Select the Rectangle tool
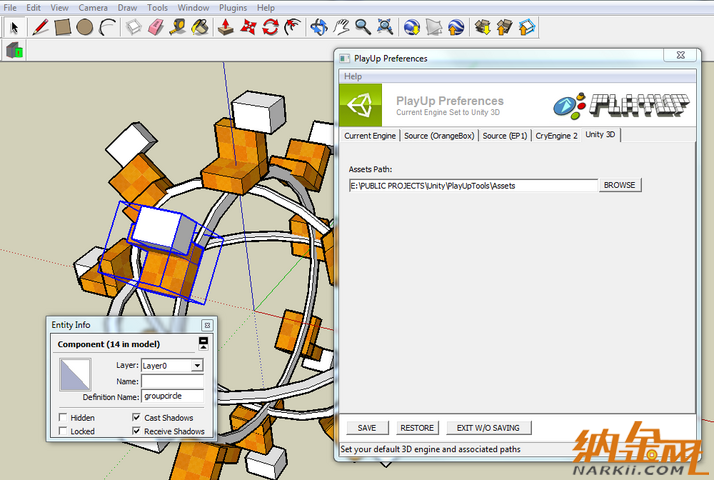This screenshot has width=714, height=480. (62, 27)
